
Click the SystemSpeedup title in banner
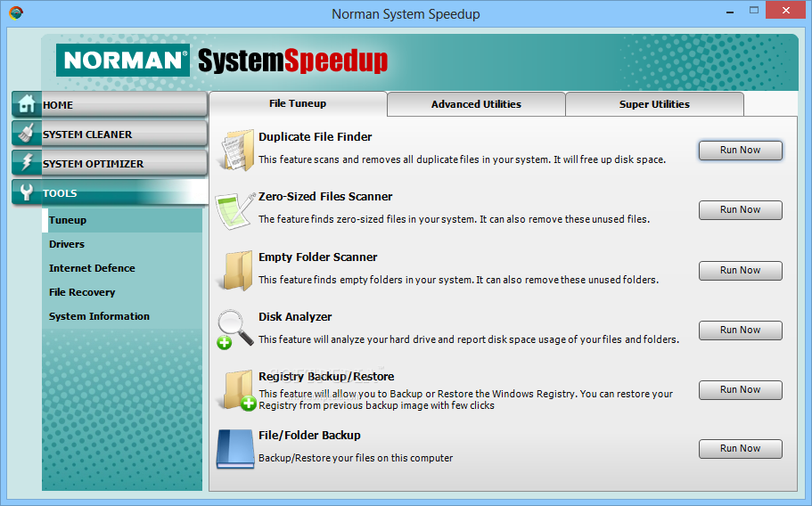tap(292, 61)
